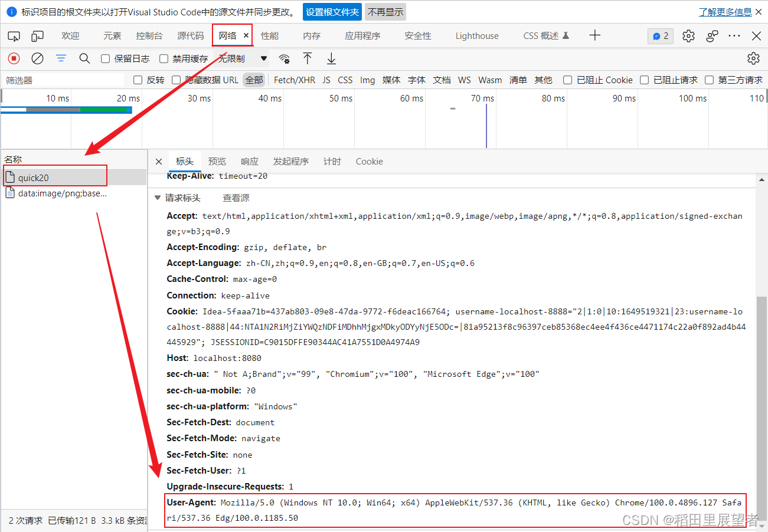The image size is (768, 532).
Task: Open the Application tab (应用程序)
Action: (x=362, y=36)
